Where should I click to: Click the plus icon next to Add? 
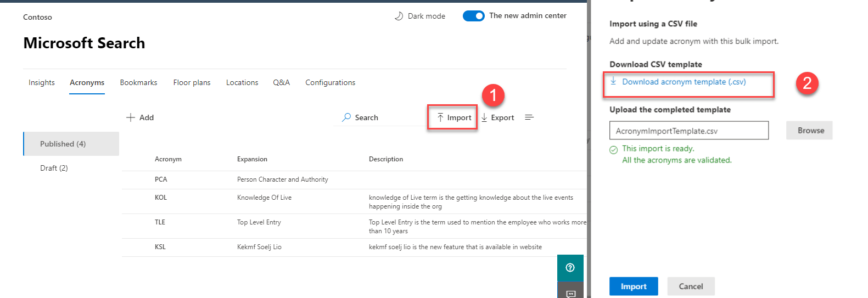131,117
